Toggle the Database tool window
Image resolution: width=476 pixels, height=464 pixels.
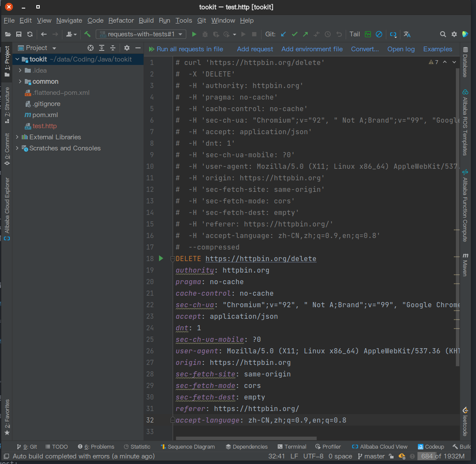point(465,62)
